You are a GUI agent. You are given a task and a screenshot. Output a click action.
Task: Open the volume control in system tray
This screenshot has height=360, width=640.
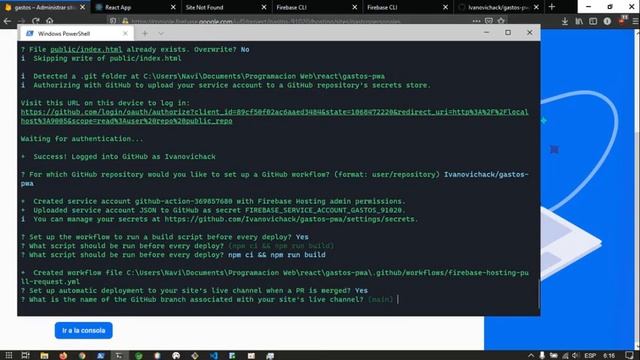(x=576, y=356)
